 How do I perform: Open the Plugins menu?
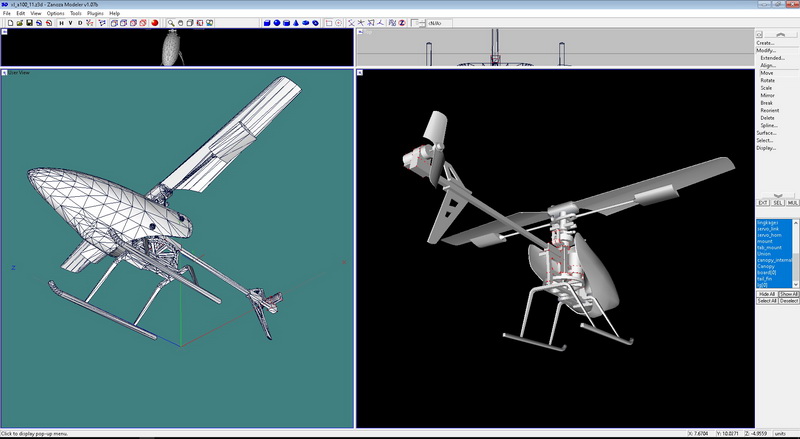coord(95,13)
